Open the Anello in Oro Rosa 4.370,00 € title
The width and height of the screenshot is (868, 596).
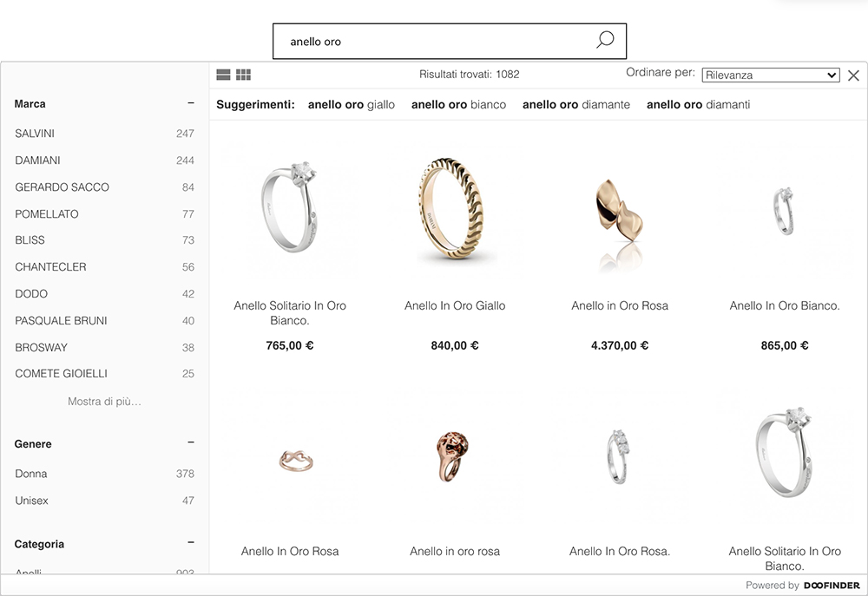620,305
